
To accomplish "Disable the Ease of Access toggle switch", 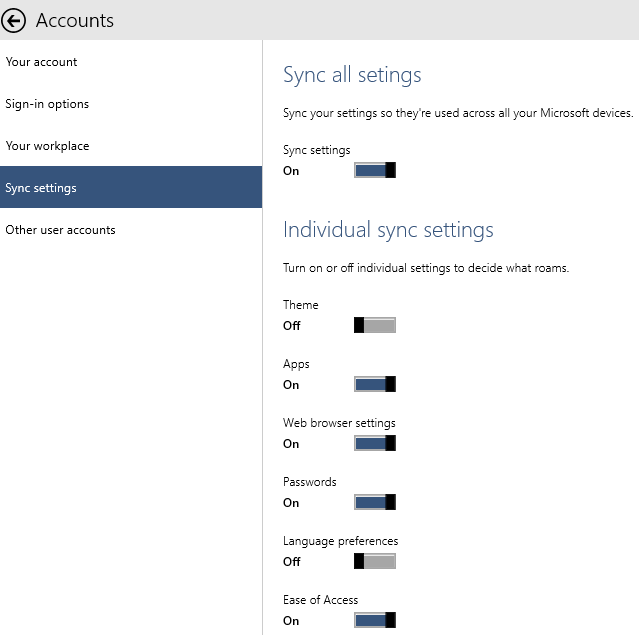I will (x=375, y=620).
